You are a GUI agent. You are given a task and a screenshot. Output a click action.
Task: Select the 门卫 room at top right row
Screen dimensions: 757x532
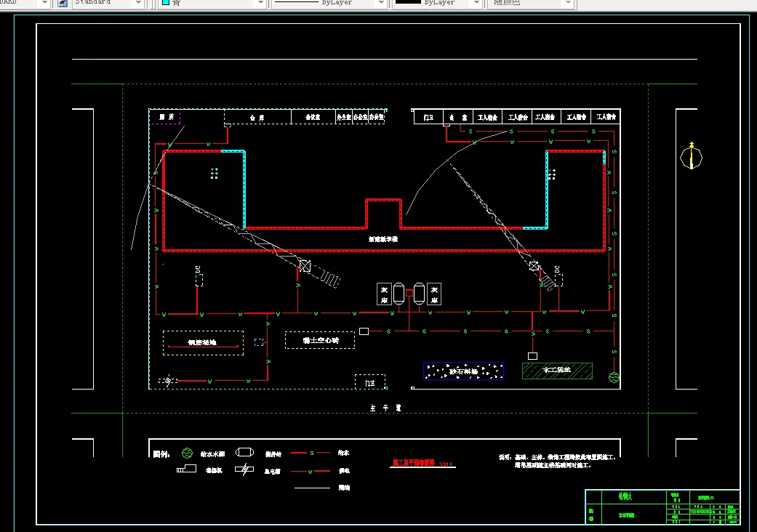coord(428,117)
